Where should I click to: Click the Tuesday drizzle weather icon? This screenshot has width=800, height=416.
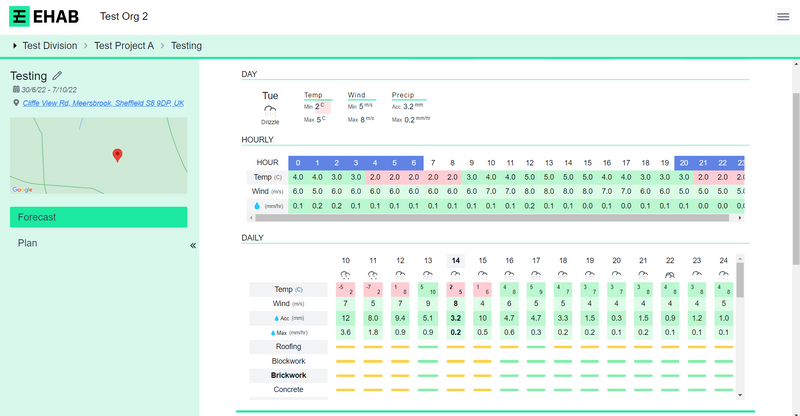[270, 109]
